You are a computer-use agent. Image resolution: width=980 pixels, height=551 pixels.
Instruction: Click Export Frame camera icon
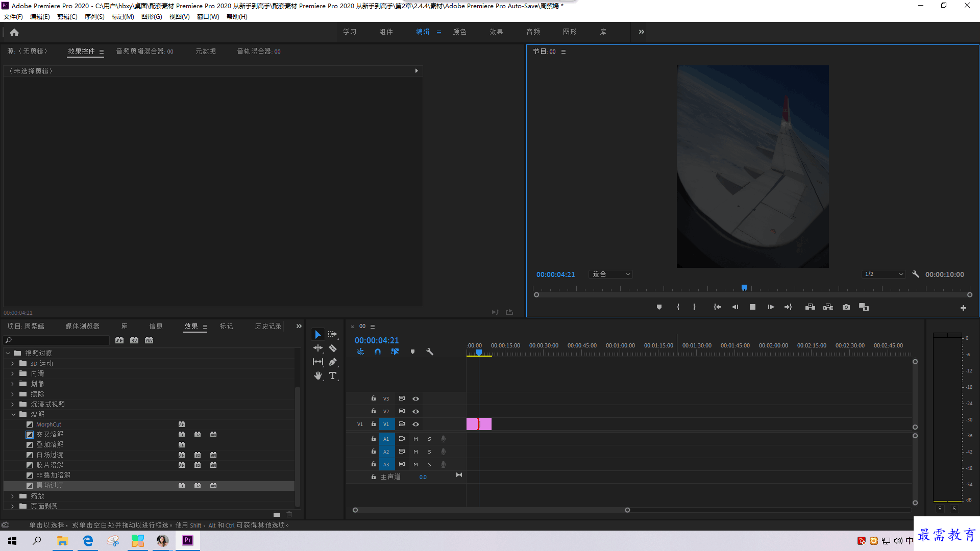(x=846, y=307)
